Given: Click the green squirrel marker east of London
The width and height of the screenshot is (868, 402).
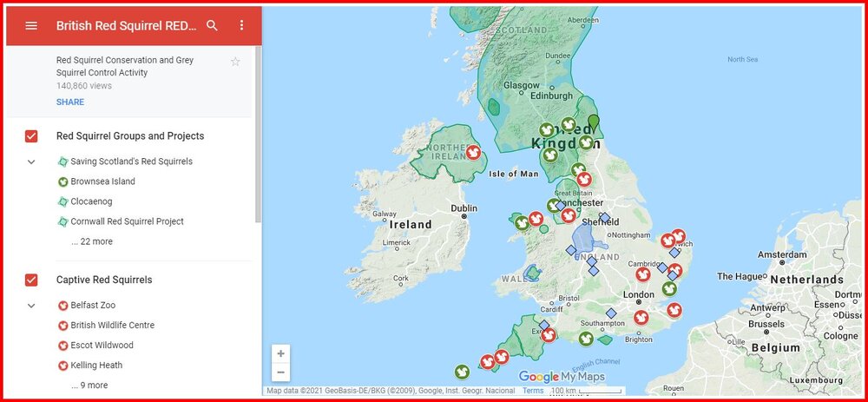Looking at the screenshot, I should (669, 288).
